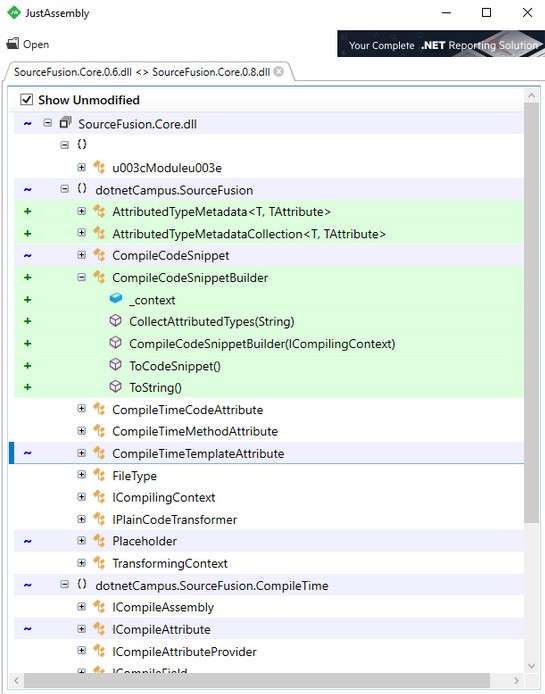Click the vertical scrollbar down arrow
This screenshot has height=694, width=545.
coord(532,665)
